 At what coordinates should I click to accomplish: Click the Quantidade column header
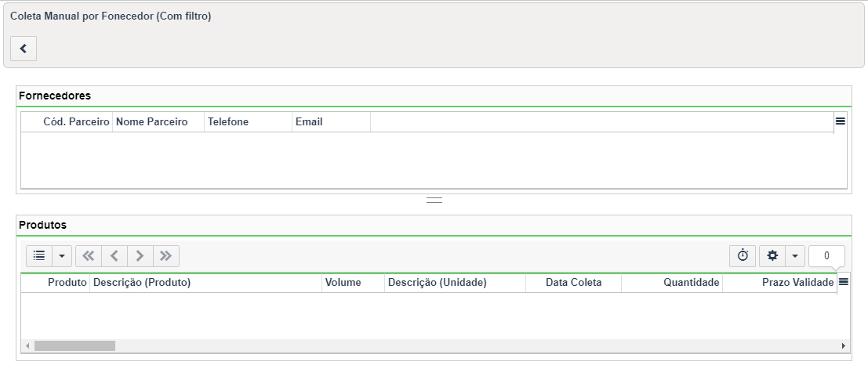(672, 283)
